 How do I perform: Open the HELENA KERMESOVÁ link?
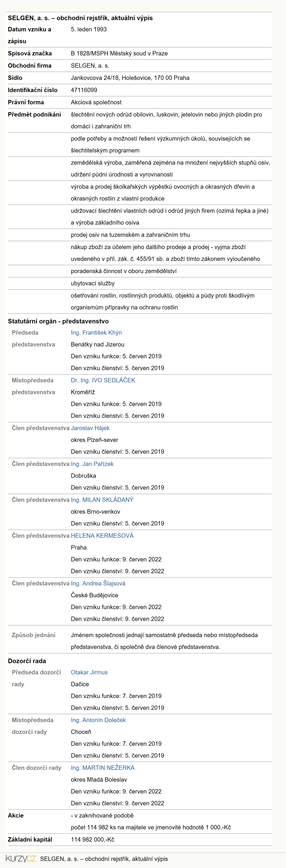(x=102, y=535)
